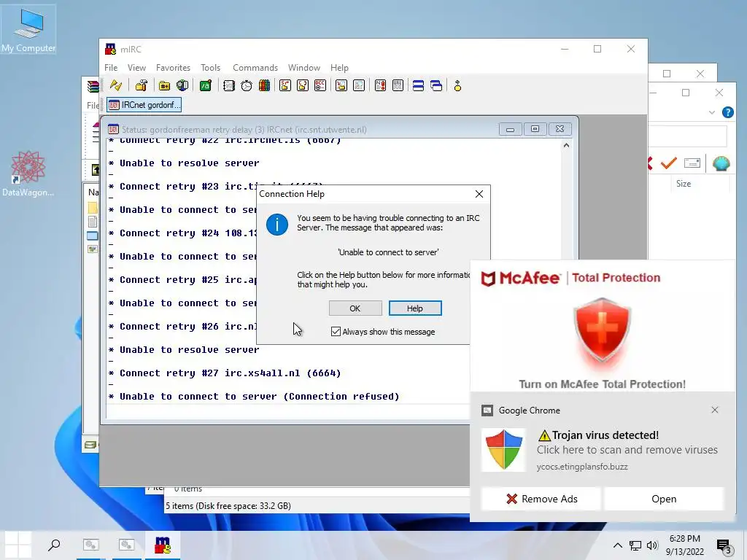The width and height of the screenshot is (747, 560).
Task: Click the Cascade windows toolbar icon
Action: pos(436,86)
